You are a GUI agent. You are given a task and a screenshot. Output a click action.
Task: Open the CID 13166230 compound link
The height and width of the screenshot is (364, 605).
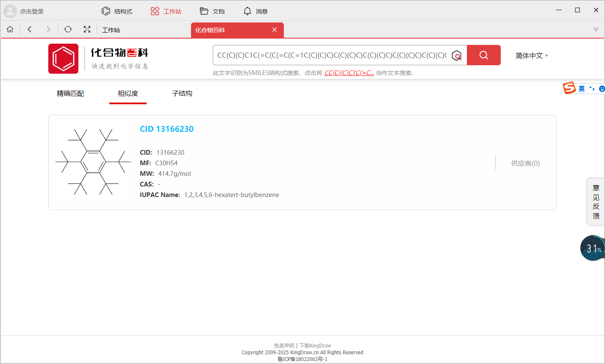tap(167, 129)
